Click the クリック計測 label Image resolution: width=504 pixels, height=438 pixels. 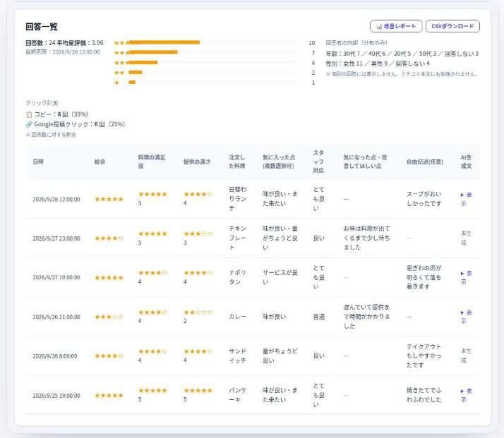[x=42, y=103]
